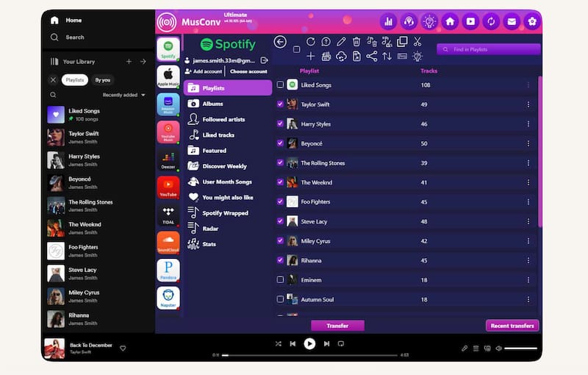Click the pencil edit icon in toolbar
588x375 pixels.
341,42
